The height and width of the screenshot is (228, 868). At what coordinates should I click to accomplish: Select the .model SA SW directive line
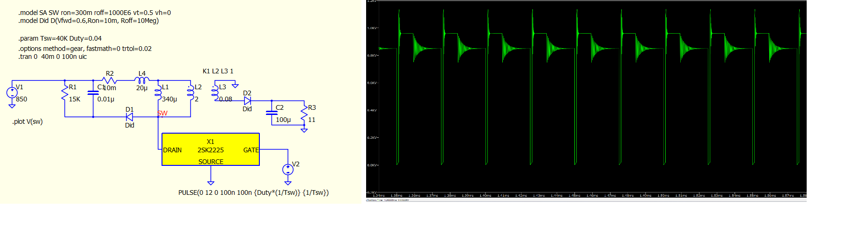click(x=95, y=13)
